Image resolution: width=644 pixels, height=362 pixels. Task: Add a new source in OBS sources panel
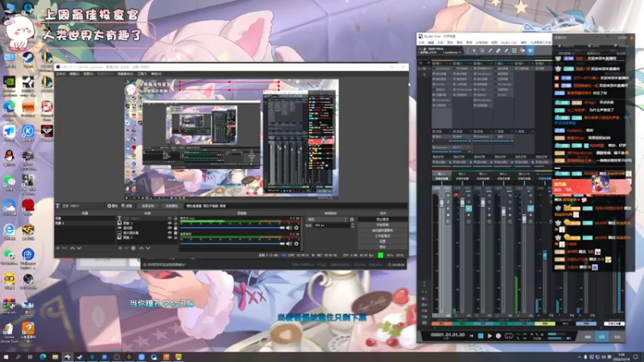(x=120, y=248)
